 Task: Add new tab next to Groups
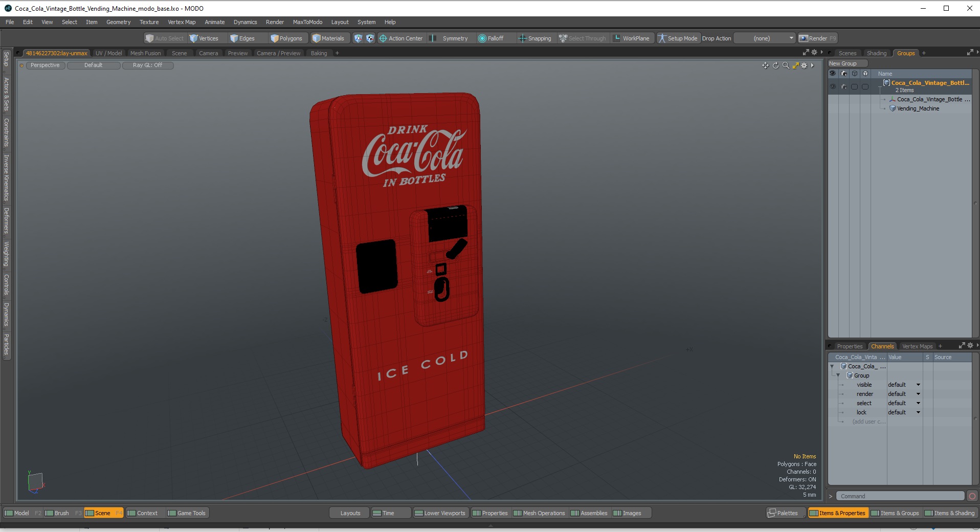pyautogui.click(x=924, y=53)
